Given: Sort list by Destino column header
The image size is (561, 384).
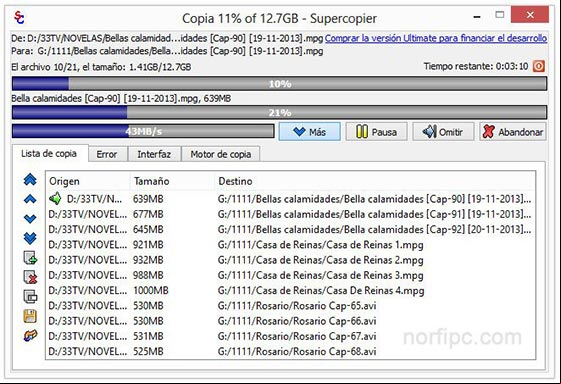Looking at the screenshot, I should (x=375, y=181).
